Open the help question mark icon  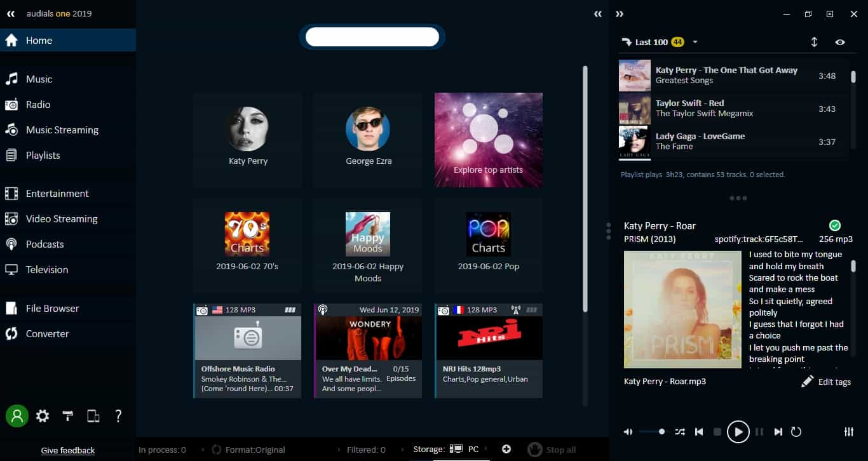118,416
